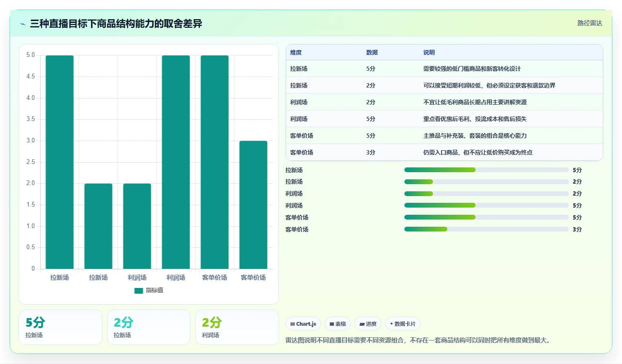Click 3分 in the 客单价场 table row
622x364 pixels.
(x=371, y=153)
